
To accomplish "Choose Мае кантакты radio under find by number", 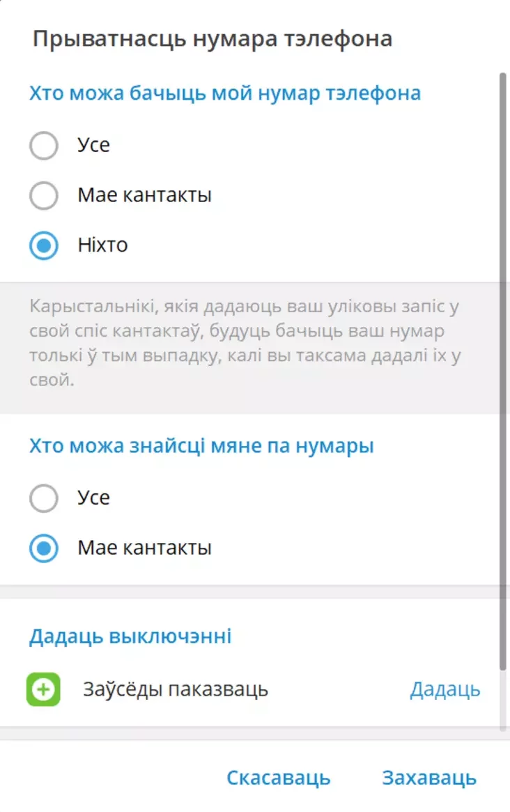I will [43, 549].
